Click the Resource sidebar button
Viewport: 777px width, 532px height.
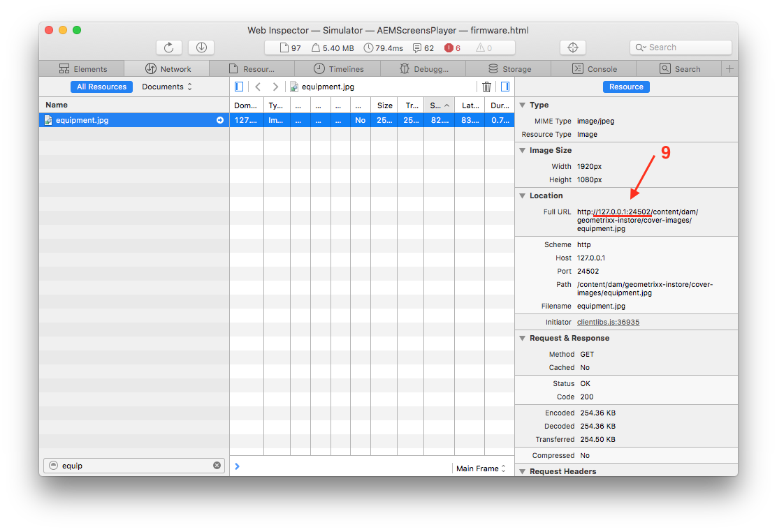[x=626, y=87]
